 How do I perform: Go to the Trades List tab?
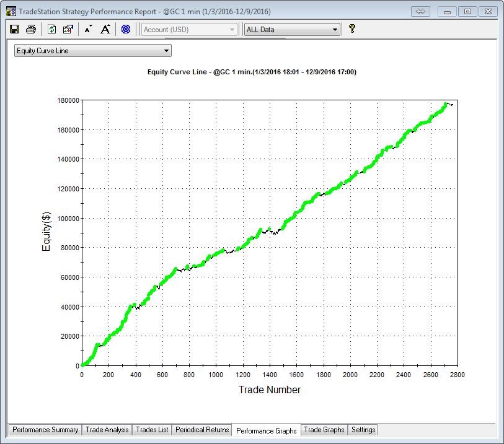pyautogui.click(x=152, y=430)
